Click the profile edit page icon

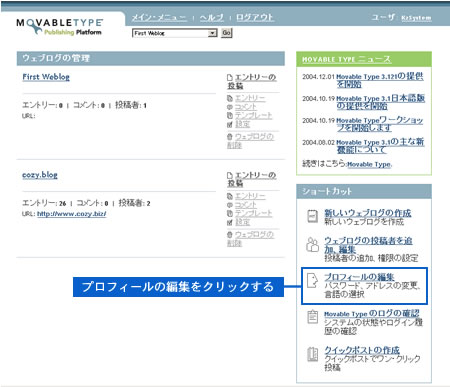click(312, 280)
